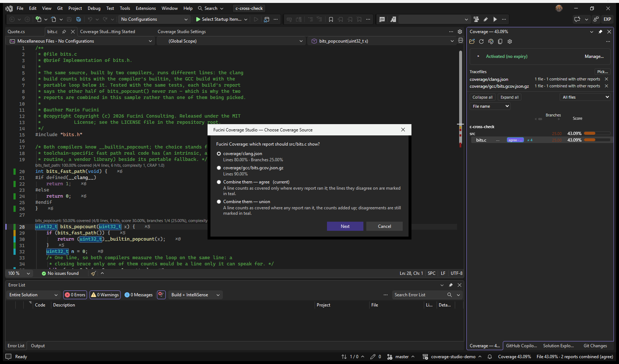Click Cancel in the coverage dialog
Image resolution: width=619 pixels, height=364 pixels.
pyautogui.click(x=385, y=226)
